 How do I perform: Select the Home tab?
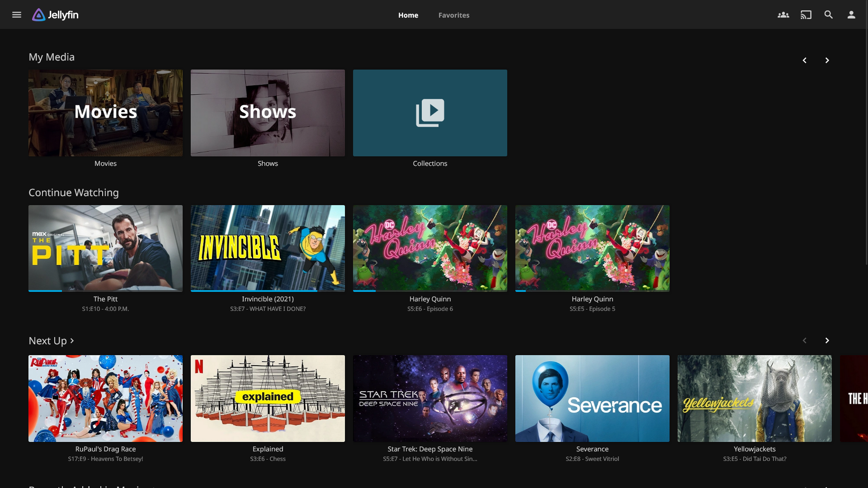[408, 15]
